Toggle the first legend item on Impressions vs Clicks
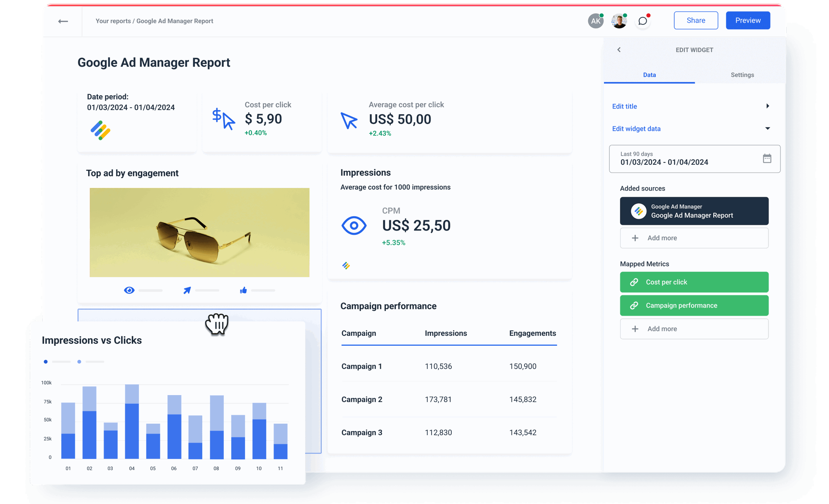This screenshot has height=504, width=829. (x=46, y=362)
